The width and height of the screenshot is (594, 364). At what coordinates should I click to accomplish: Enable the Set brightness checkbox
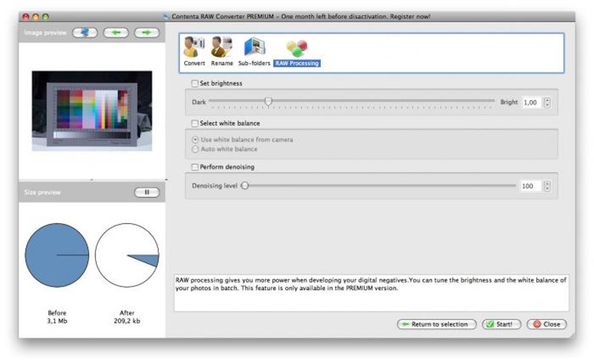click(195, 83)
